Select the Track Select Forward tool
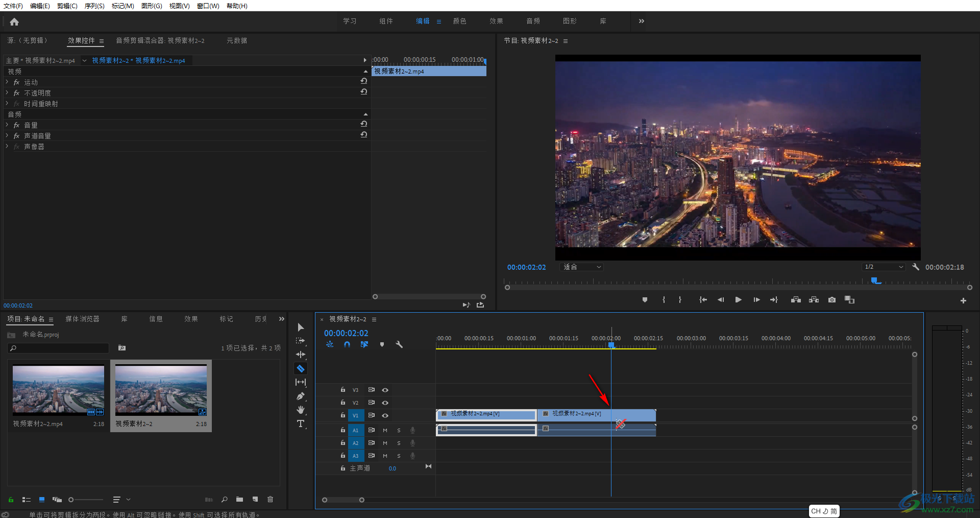The width and height of the screenshot is (980, 518). (301, 341)
